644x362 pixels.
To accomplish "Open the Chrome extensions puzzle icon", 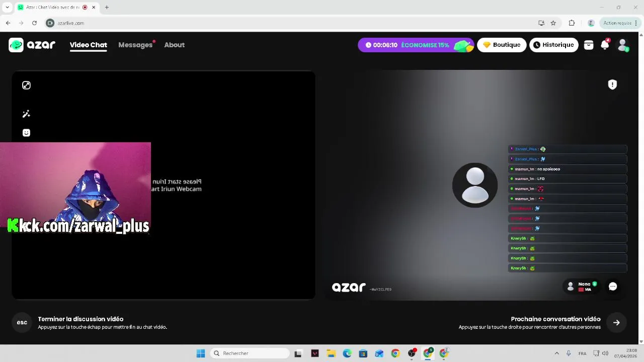I will point(572,23).
